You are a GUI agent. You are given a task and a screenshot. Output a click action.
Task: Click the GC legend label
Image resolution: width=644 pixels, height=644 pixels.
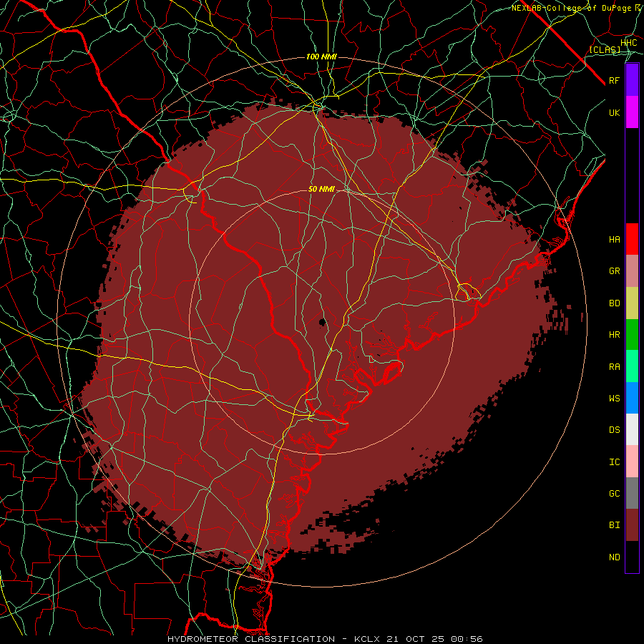614,494
